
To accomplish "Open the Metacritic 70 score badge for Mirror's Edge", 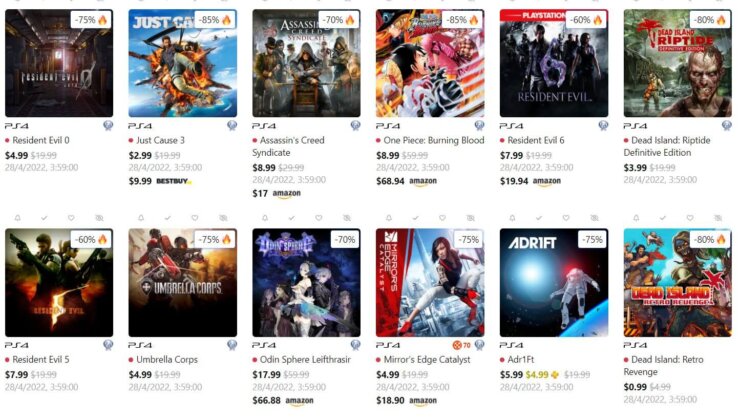I will point(462,345).
